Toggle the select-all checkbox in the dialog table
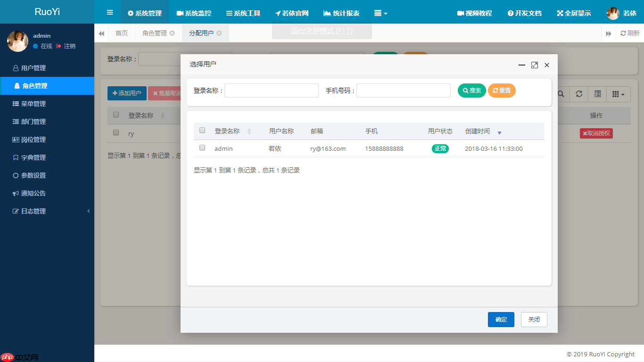644x362 pixels. (x=202, y=130)
